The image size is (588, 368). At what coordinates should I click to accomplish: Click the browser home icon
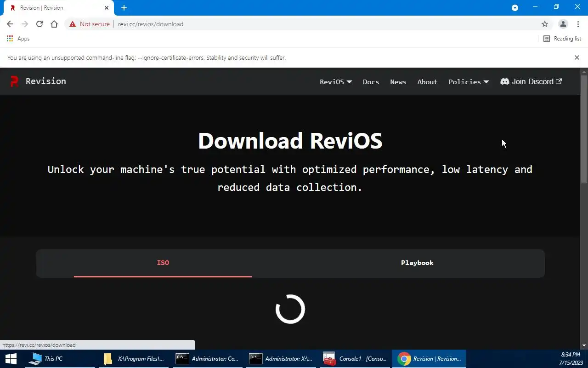point(54,24)
